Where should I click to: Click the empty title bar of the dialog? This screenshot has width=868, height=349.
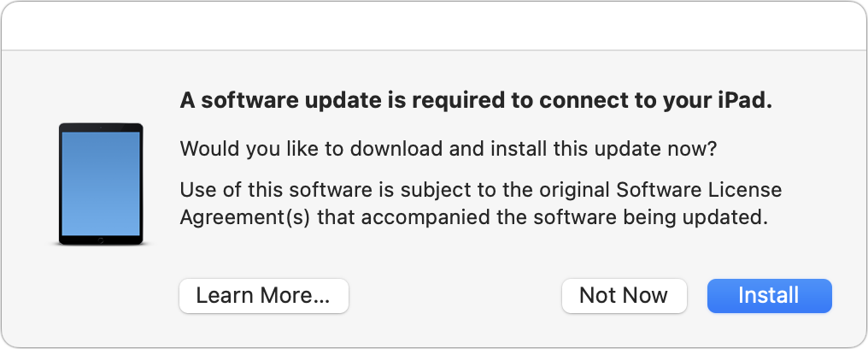[434, 26]
